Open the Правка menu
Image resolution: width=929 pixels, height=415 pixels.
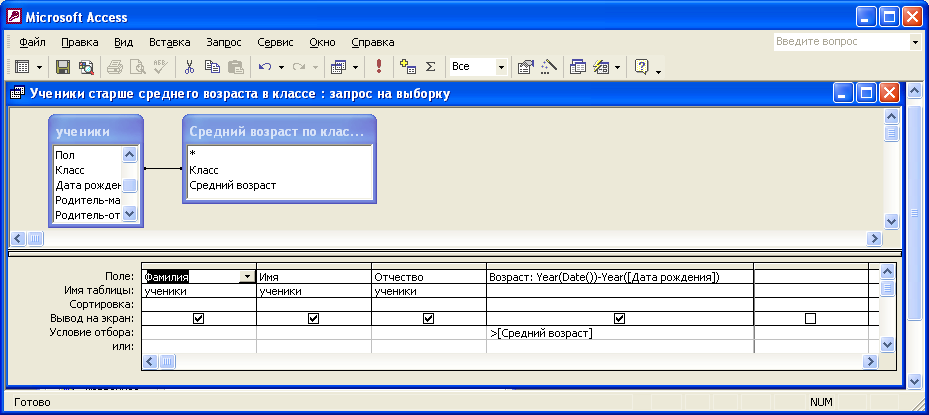click(79, 43)
